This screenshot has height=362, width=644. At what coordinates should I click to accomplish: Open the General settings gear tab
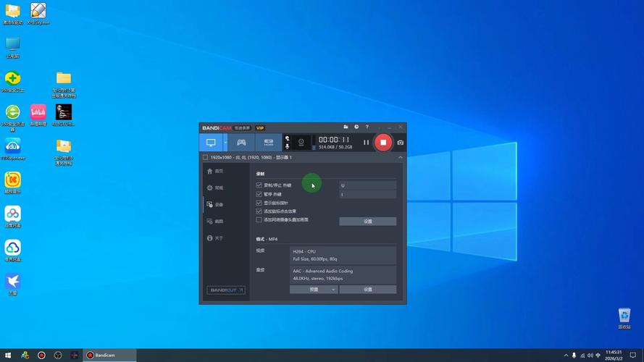215,188
